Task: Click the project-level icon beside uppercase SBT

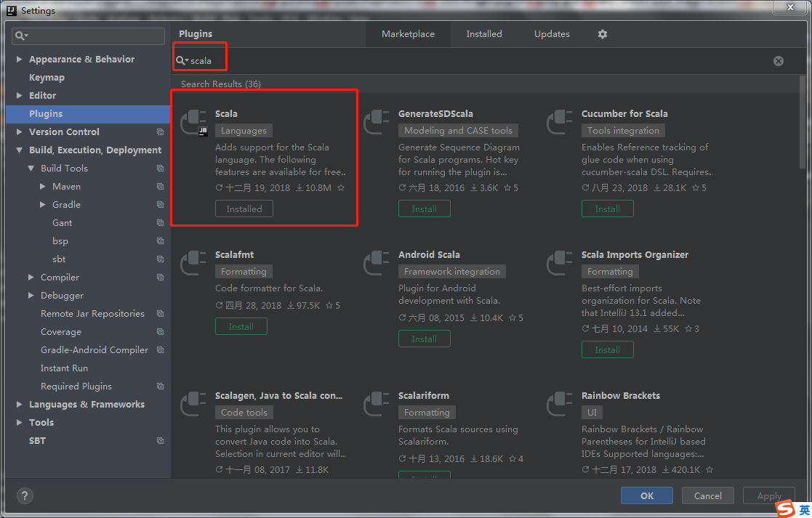Action: pyautogui.click(x=160, y=440)
